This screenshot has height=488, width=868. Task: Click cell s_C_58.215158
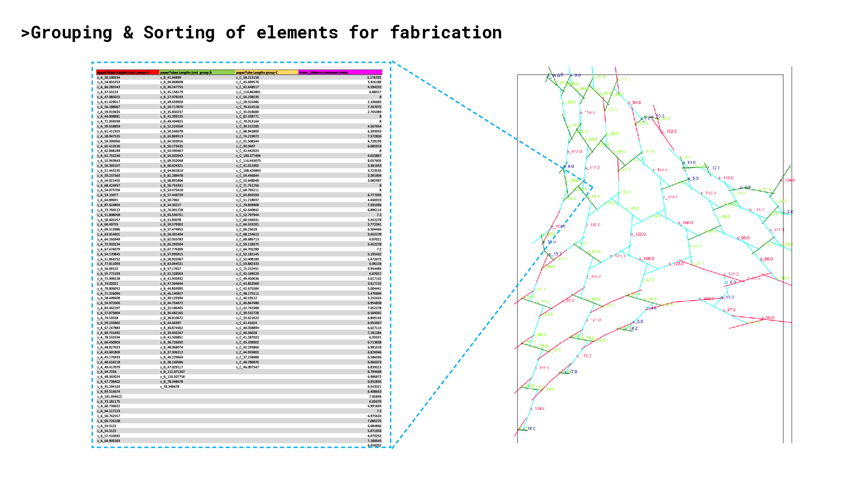pyautogui.click(x=247, y=78)
